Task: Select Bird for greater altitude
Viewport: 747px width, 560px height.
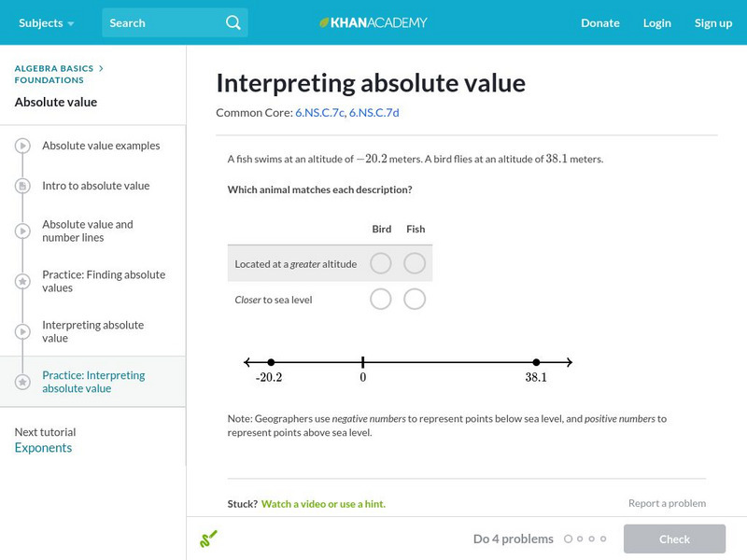Action: tap(381, 263)
